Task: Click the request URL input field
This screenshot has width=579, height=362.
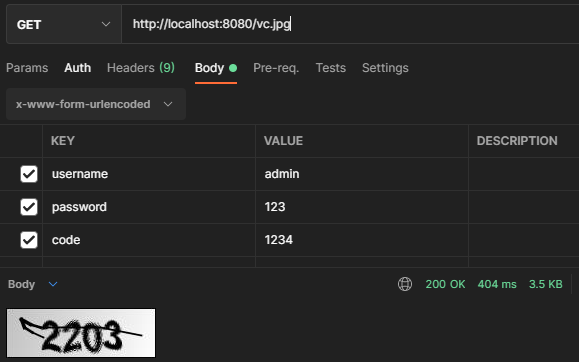Action: tap(350, 24)
